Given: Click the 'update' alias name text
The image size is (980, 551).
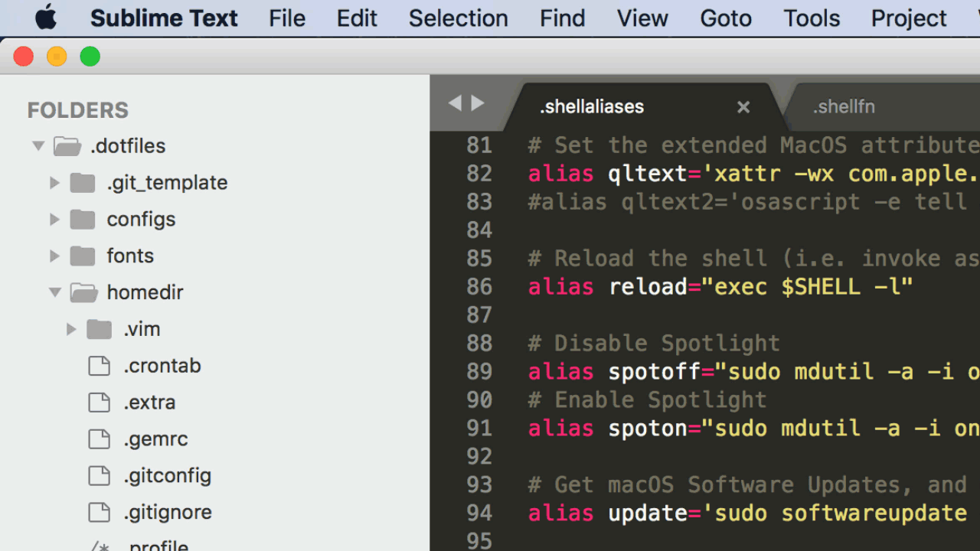Looking at the screenshot, I should click(x=648, y=514).
